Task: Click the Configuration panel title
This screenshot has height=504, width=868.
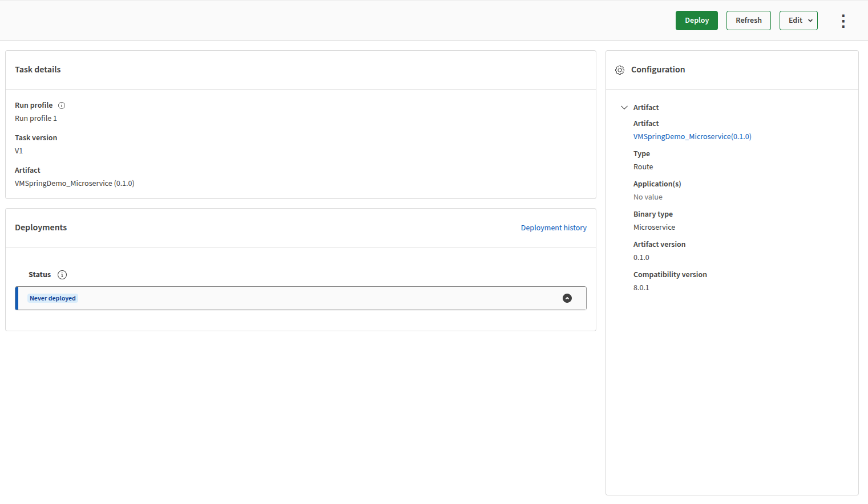Action: click(658, 70)
